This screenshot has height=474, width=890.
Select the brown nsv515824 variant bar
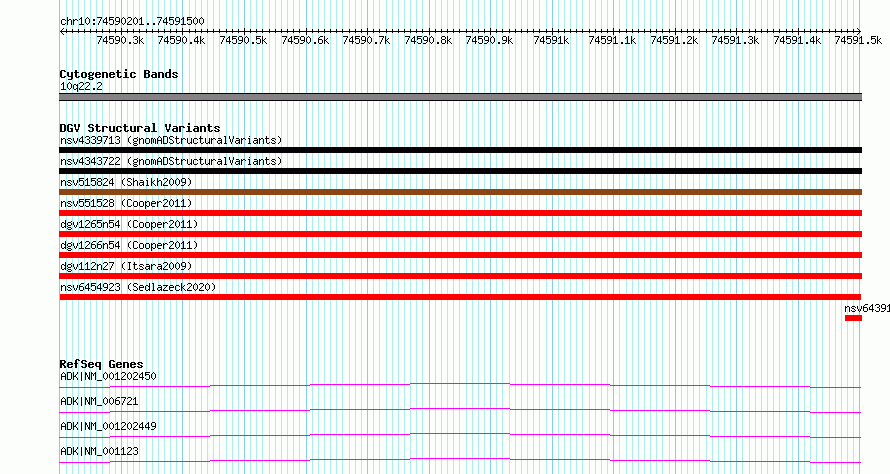[460, 192]
